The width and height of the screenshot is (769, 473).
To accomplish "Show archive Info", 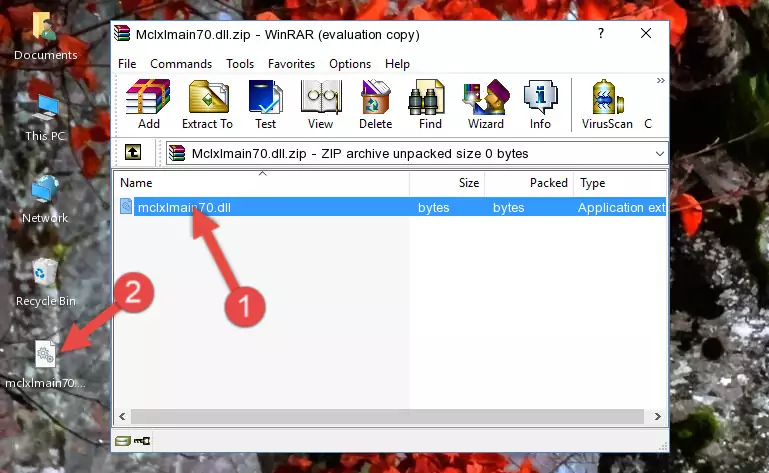I will coord(540,105).
